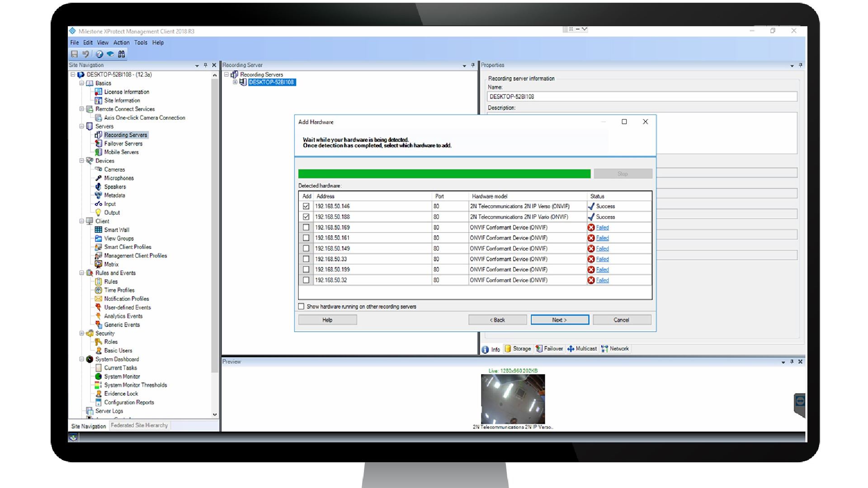Screen dimensions: 868x488
Task: Select Matrix icon in Client section
Action: [x=98, y=264]
